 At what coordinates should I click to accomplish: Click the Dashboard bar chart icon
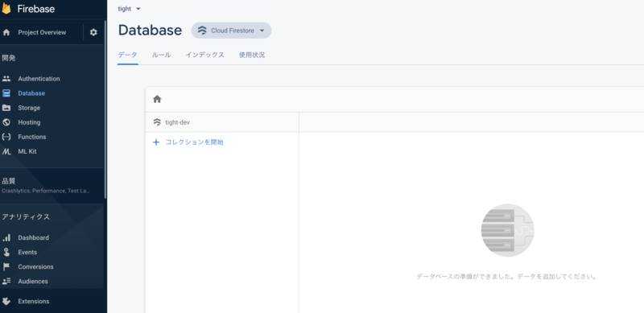click(x=6, y=237)
